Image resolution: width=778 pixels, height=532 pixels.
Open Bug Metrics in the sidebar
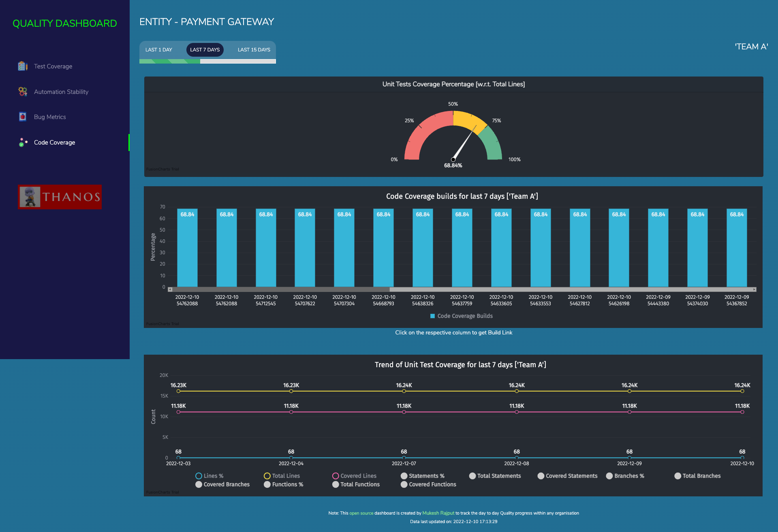click(x=65, y=117)
